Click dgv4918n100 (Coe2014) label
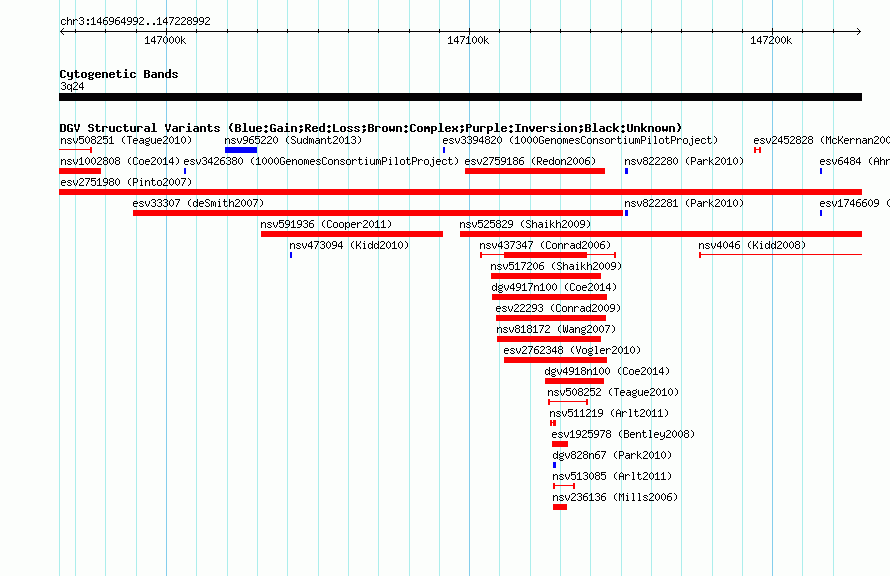Image resolution: width=890 pixels, height=576 pixels. [607, 371]
